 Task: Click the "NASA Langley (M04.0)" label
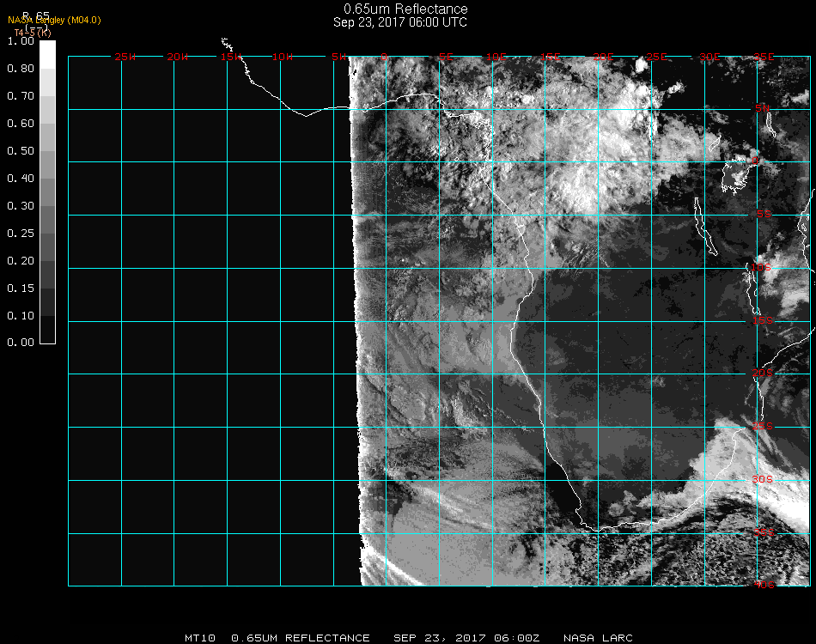point(54,21)
